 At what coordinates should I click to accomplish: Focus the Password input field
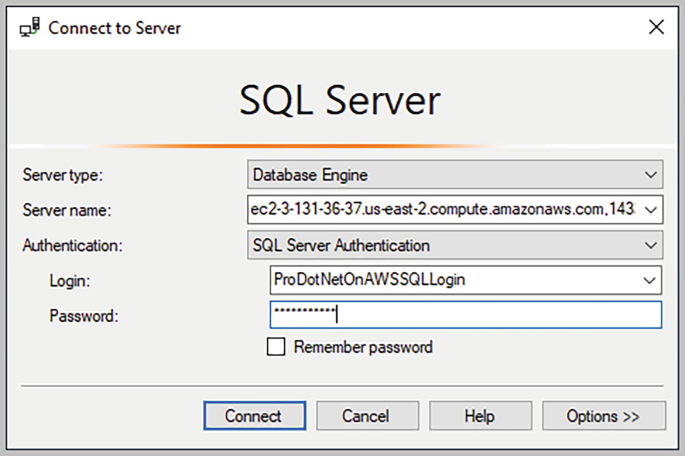466,314
